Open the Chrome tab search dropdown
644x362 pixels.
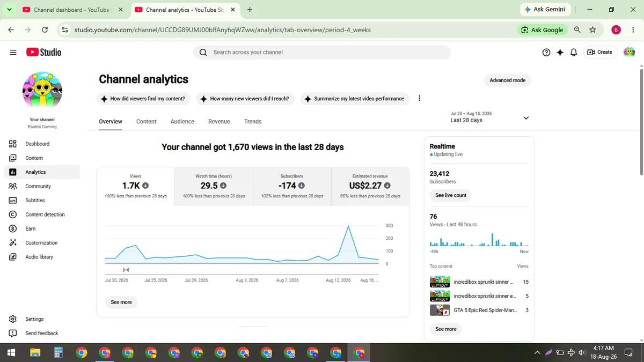pyautogui.click(x=10, y=10)
